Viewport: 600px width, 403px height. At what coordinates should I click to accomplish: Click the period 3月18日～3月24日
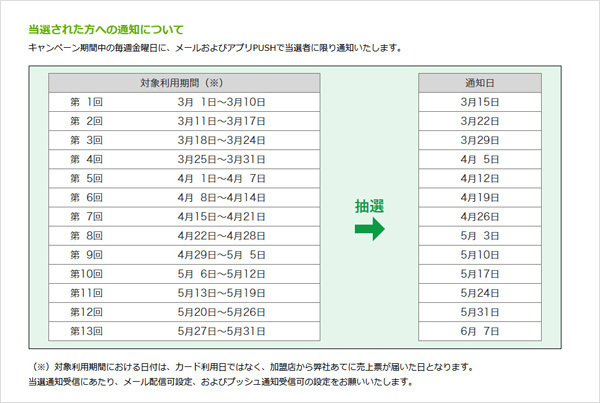pyautogui.click(x=222, y=140)
